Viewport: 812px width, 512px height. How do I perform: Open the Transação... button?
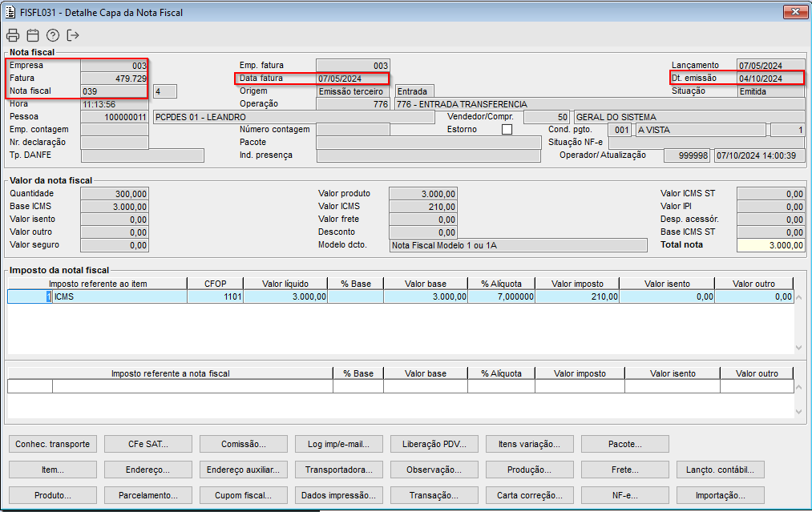point(434,495)
